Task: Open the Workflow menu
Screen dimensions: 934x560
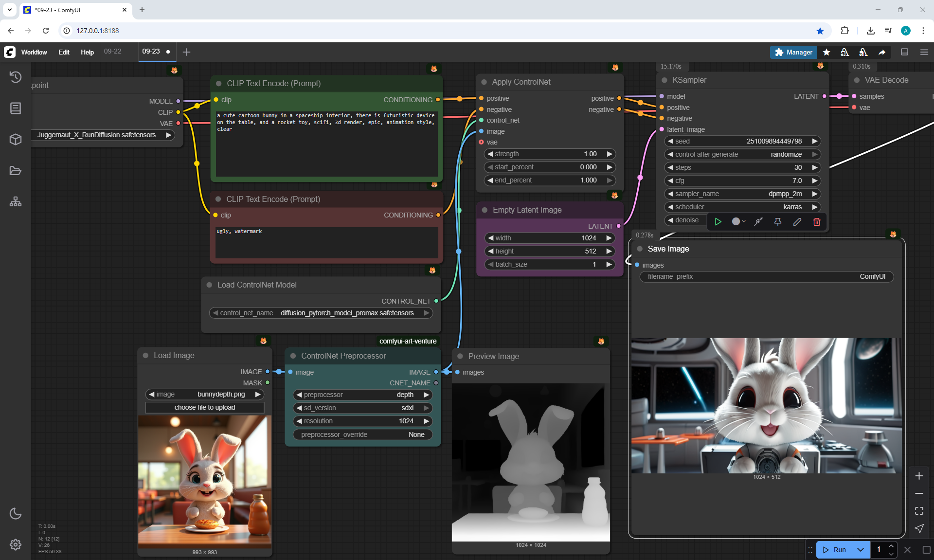Action: 34,52
